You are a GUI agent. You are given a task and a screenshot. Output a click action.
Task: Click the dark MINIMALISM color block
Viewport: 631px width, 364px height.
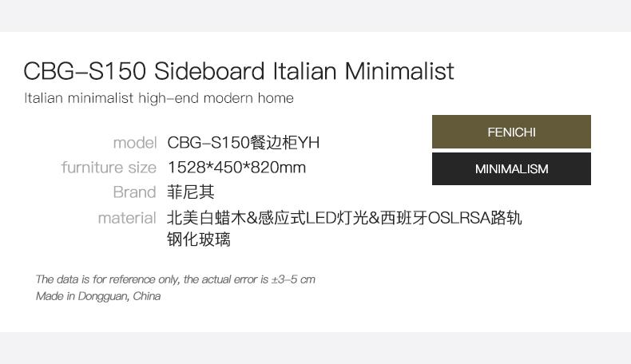click(x=511, y=169)
